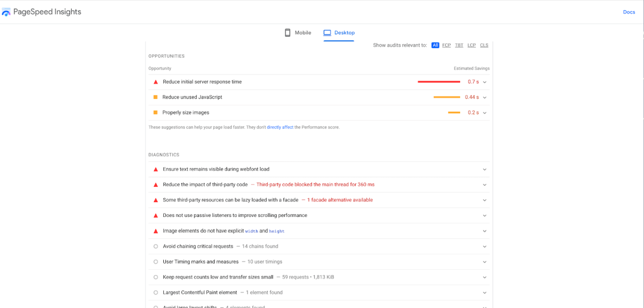Image resolution: width=644 pixels, height=308 pixels.
Task: Click red triangle beside lazy loaded facade audit
Action: pyautogui.click(x=156, y=200)
